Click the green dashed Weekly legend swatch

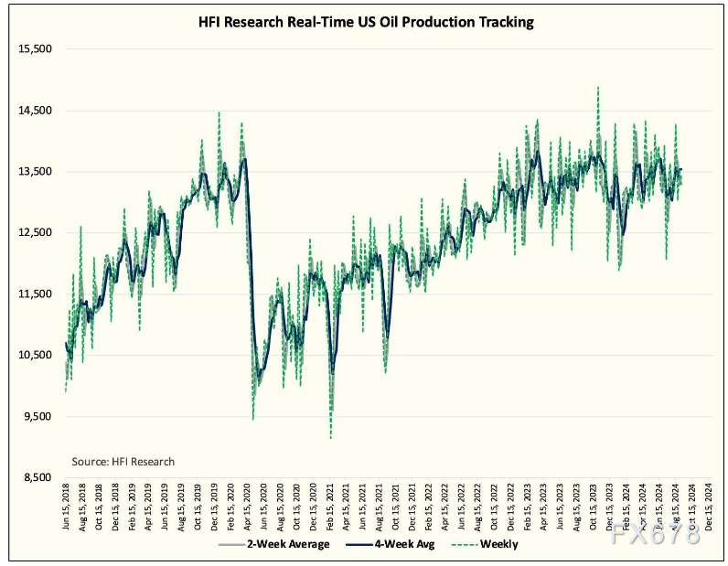465,545
